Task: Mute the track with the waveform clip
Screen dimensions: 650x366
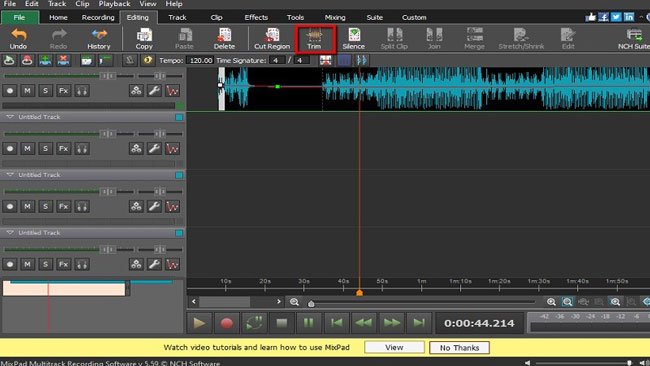Action: tap(27, 90)
